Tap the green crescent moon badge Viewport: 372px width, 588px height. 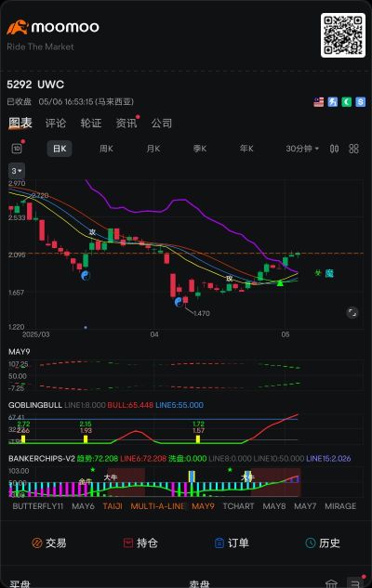coord(347,102)
